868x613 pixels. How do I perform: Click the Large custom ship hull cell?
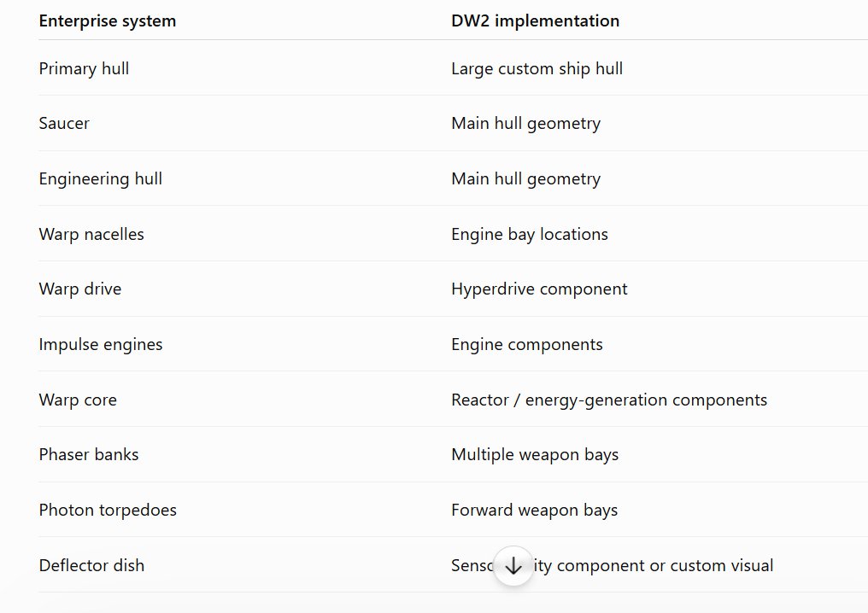pyautogui.click(x=537, y=68)
